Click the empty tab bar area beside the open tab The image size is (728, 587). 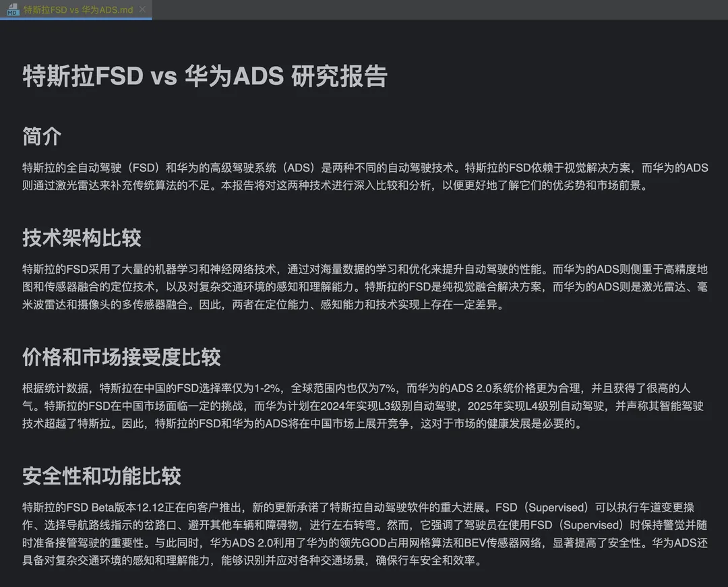click(439, 9)
